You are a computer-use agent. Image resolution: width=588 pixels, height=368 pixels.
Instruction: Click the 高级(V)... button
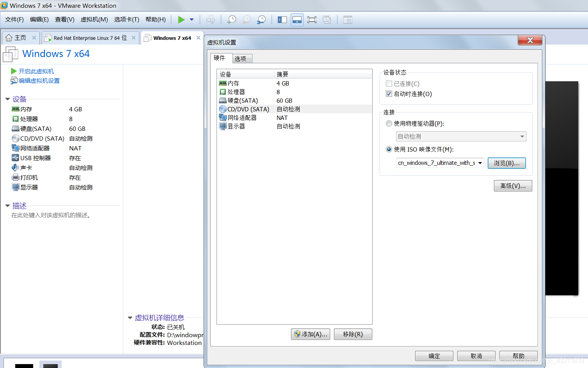tap(513, 186)
